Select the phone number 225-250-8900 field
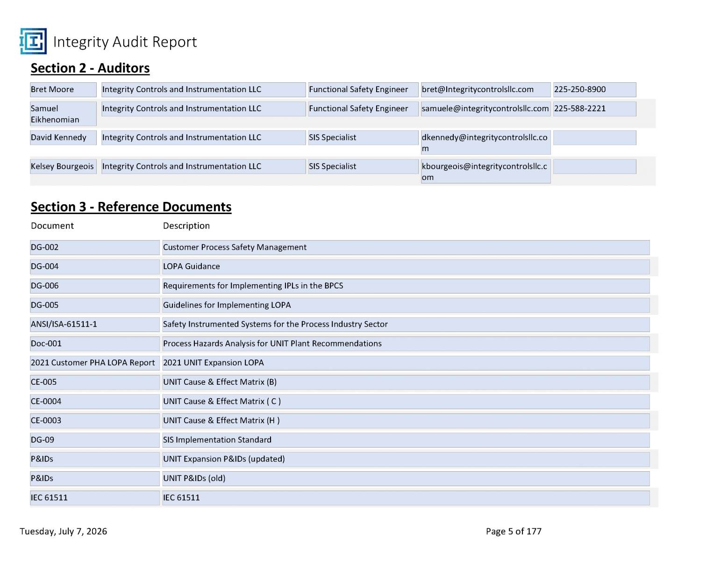728x561 pixels. (594, 90)
